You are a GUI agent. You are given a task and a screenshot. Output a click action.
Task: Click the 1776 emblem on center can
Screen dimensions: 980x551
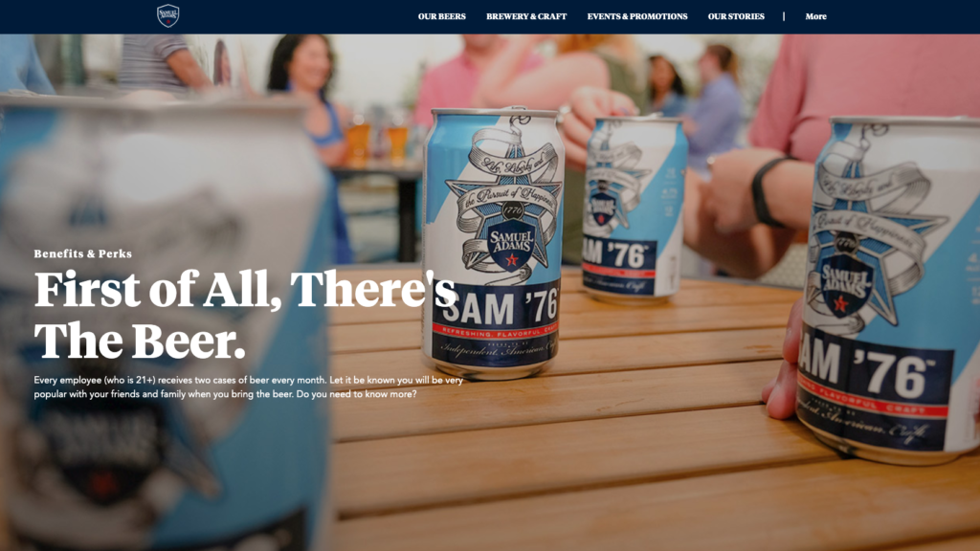(x=513, y=210)
